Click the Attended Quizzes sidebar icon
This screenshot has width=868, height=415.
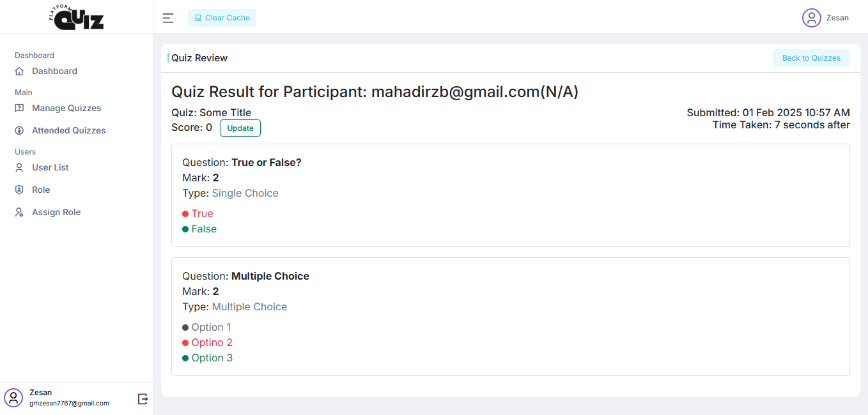[19, 130]
